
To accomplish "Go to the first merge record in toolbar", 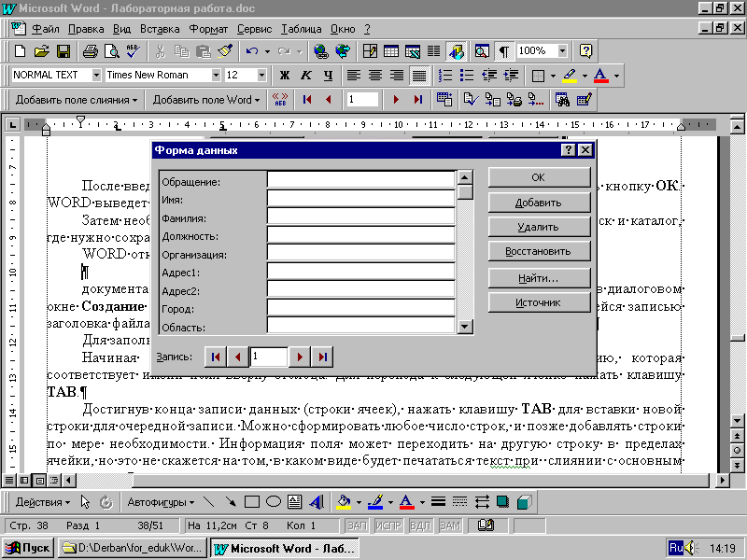I will tap(307, 100).
